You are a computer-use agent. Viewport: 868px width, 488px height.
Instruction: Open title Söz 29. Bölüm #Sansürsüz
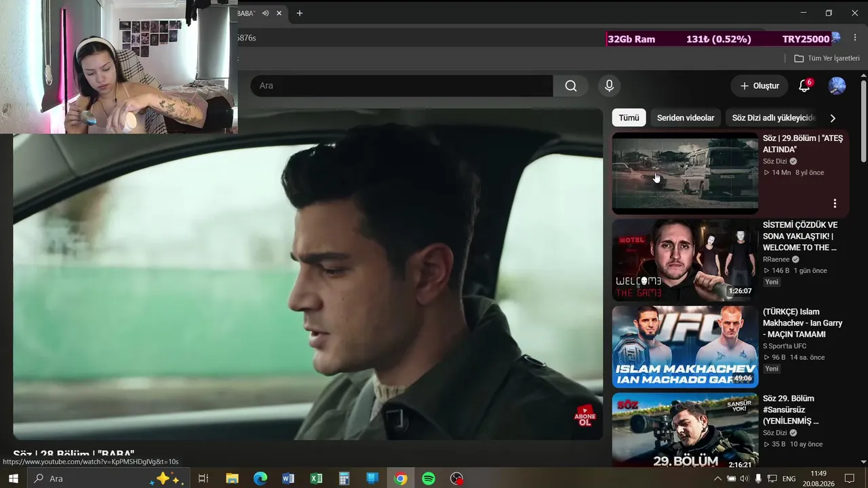(x=791, y=410)
